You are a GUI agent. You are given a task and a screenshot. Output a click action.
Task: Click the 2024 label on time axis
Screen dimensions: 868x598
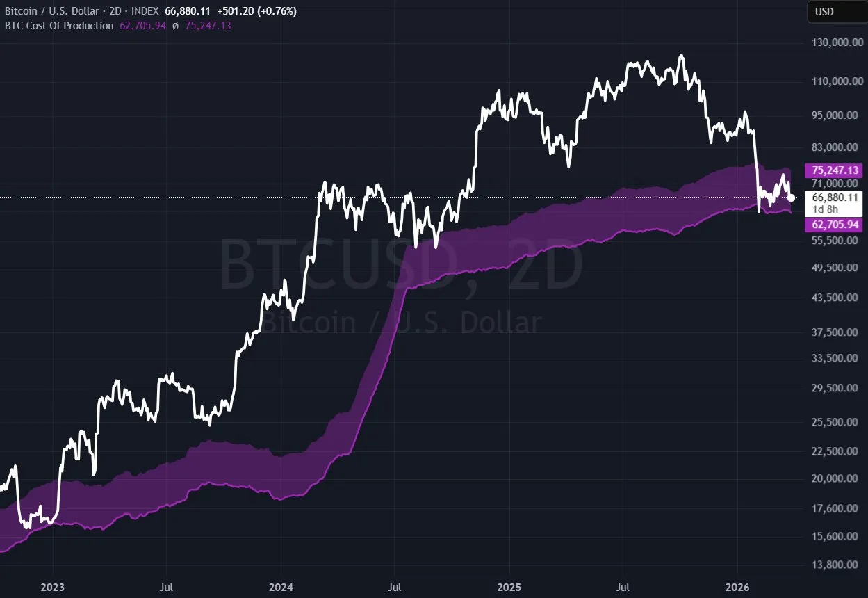point(280,588)
